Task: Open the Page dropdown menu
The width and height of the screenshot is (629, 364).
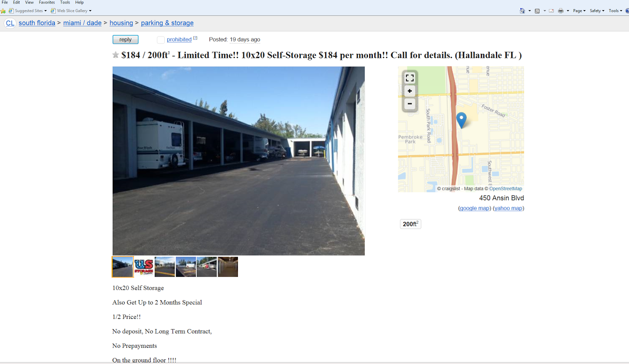Action: pyautogui.click(x=579, y=11)
